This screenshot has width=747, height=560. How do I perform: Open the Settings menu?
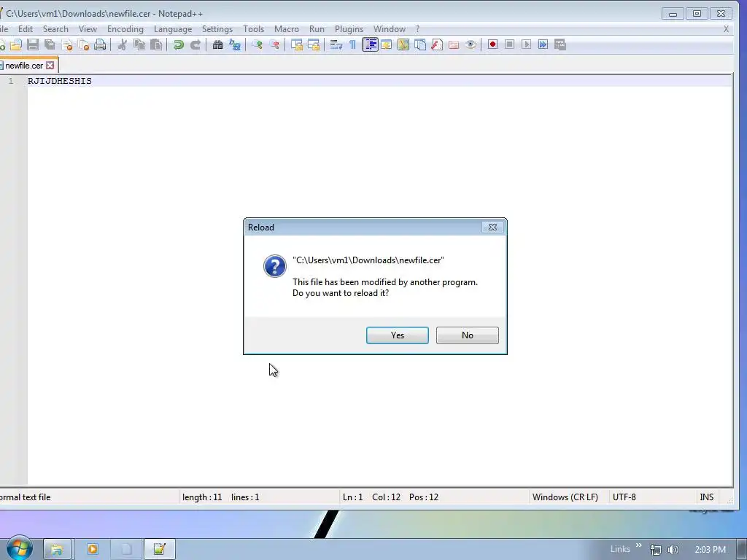(217, 29)
